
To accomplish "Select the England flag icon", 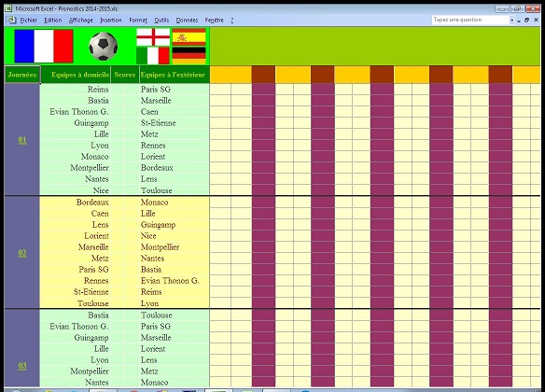I will tap(153, 37).
